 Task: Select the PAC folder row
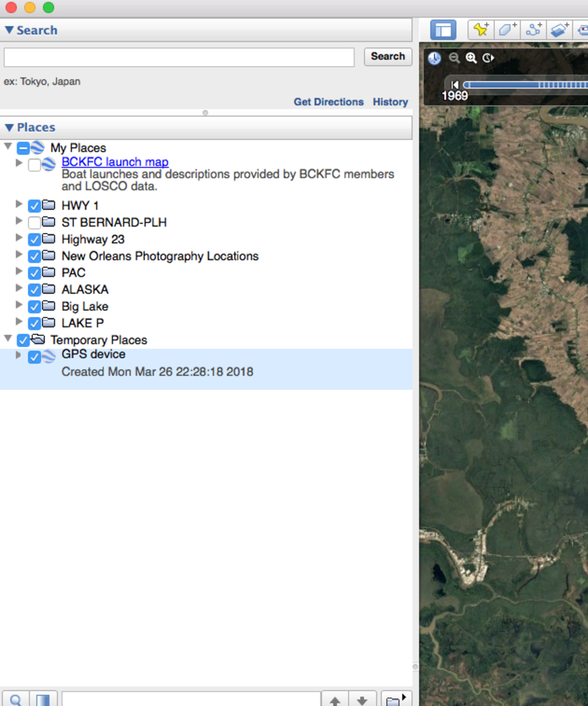[x=73, y=273]
